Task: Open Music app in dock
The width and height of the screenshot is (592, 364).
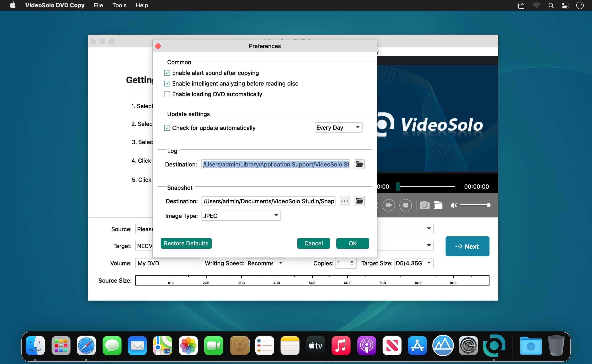Action: point(341,345)
